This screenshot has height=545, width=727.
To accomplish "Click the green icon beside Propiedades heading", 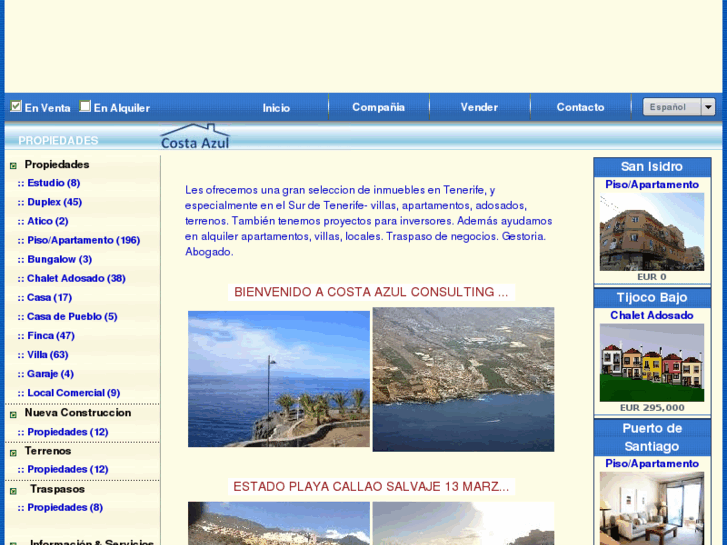I will pyautogui.click(x=13, y=166).
